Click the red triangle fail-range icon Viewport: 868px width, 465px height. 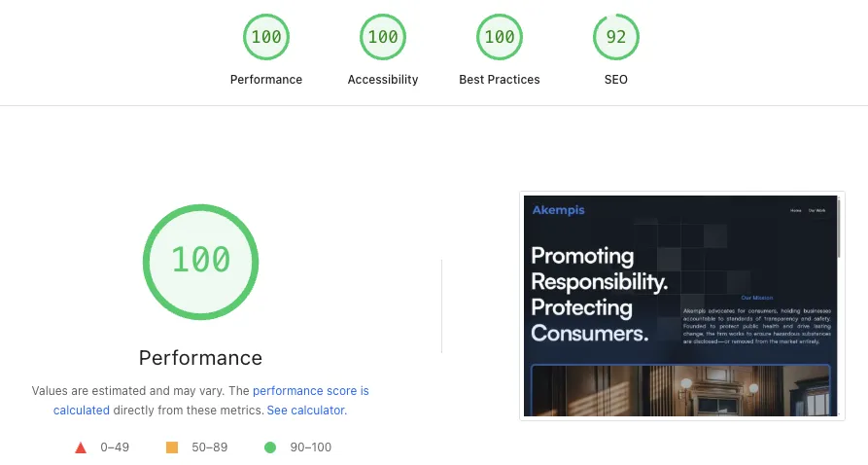(81, 447)
